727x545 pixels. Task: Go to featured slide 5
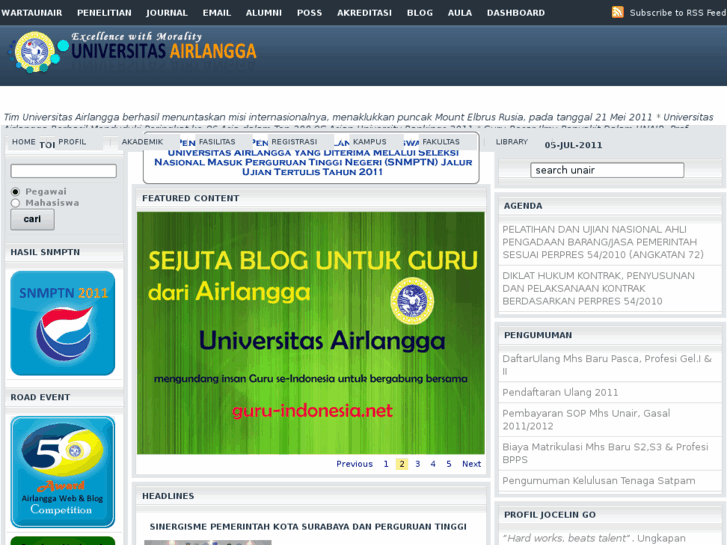(449, 464)
